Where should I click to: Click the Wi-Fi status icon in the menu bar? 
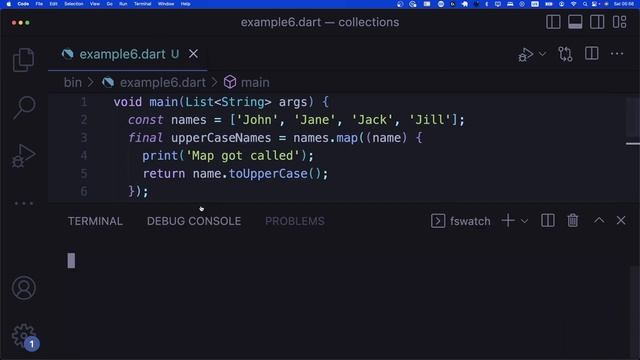coord(573,4)
